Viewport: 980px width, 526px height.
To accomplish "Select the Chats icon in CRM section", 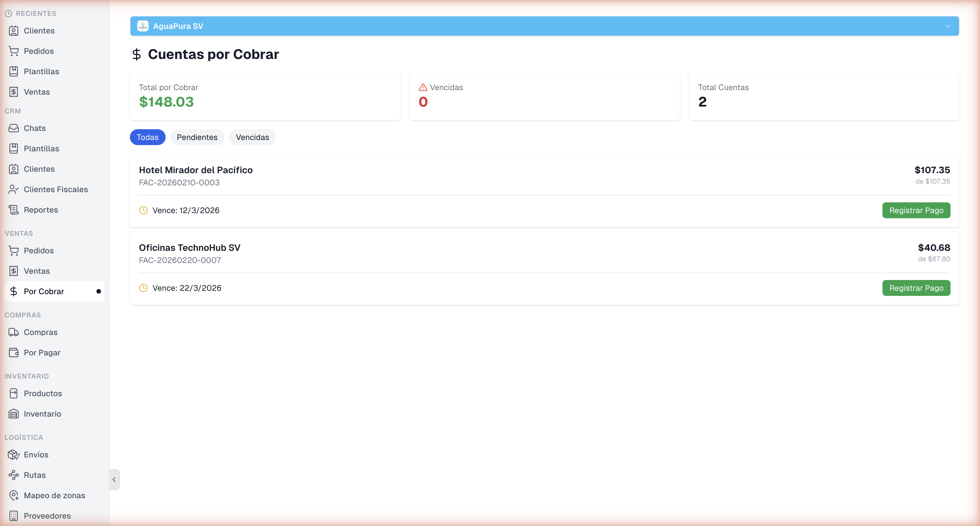I will 14,128.
